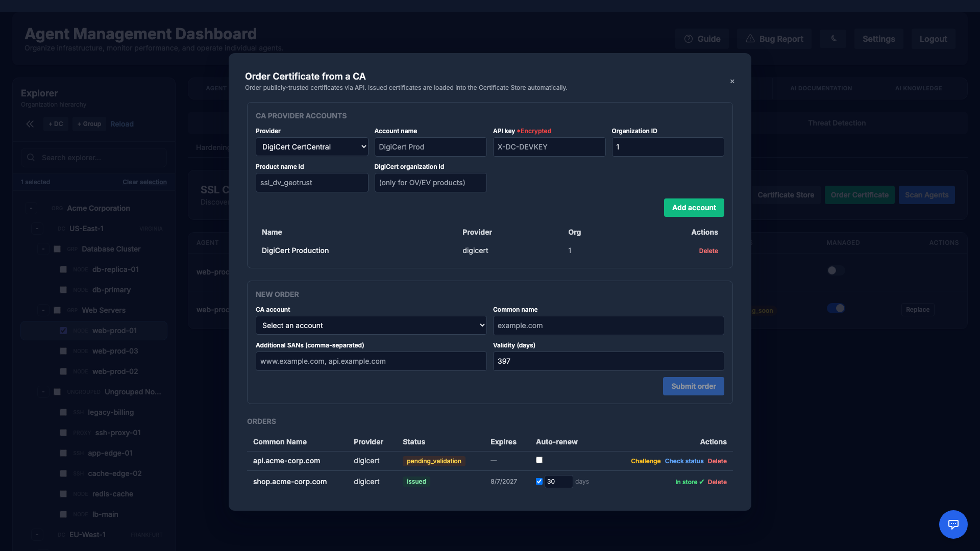Check the db-primary node checkbox
Screen dimensions: 980x551
(x=63, y=290)
